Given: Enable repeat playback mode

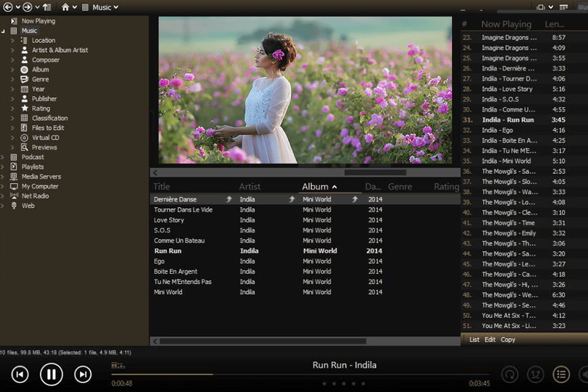Looking at the screenshot, I should click(510, 374).
